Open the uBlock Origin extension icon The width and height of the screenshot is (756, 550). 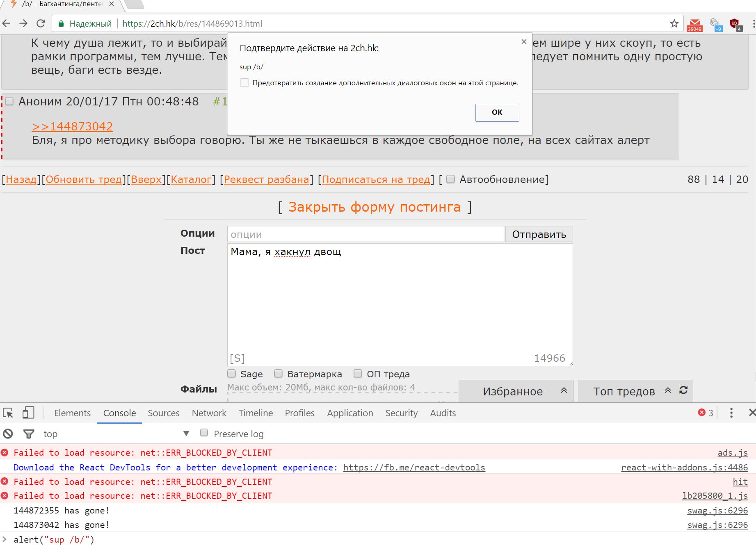coord(735,25)
